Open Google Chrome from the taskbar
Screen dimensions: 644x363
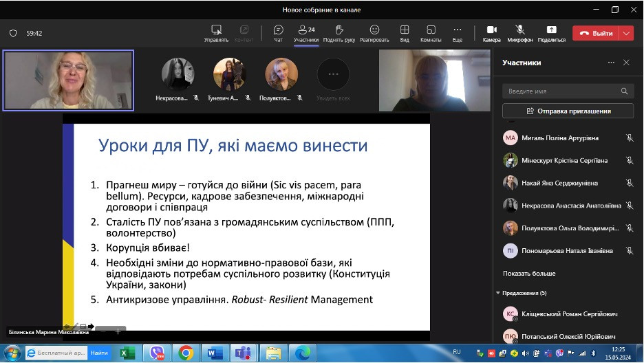186,353
